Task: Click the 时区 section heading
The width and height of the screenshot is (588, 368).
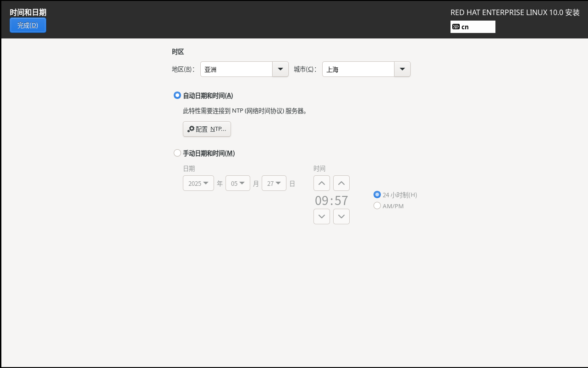Action: tap(178, 52)
